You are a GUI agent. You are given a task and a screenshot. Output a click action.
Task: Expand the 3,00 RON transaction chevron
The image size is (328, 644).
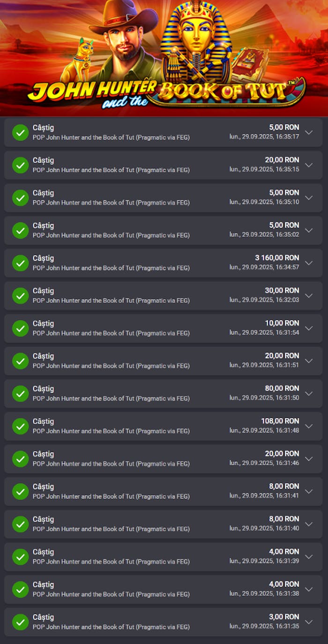coord(308,622)
